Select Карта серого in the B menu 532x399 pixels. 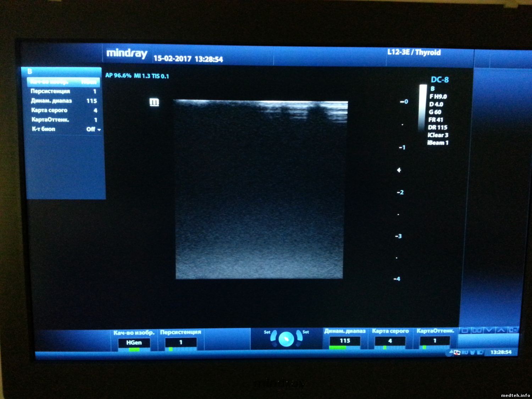[49, 110]
